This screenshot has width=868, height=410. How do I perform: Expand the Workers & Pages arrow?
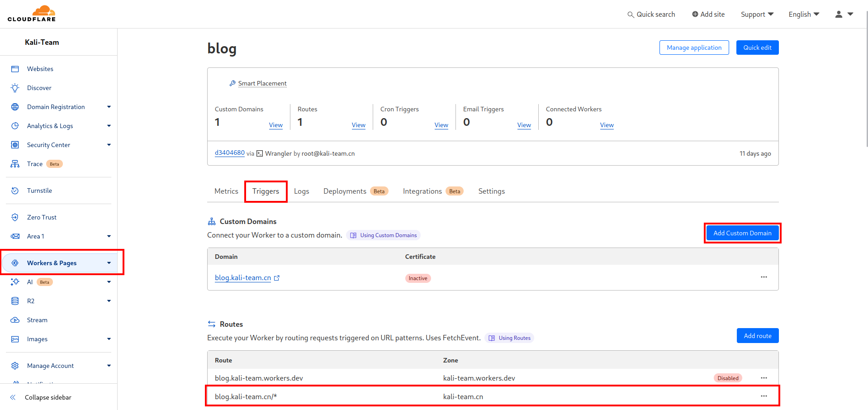109,263
